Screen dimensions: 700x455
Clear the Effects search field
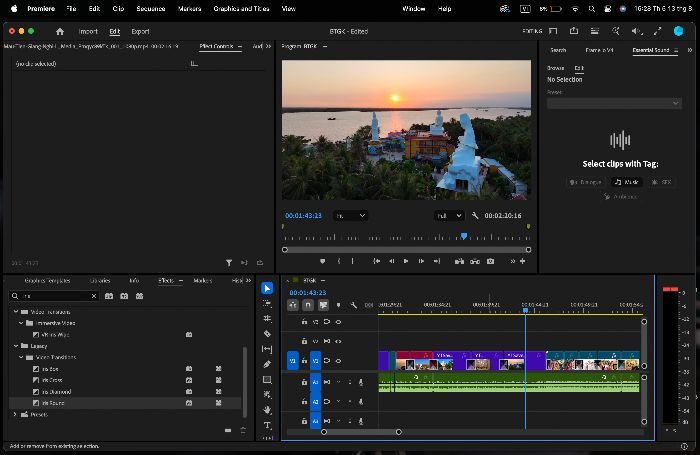coord(94,296)
